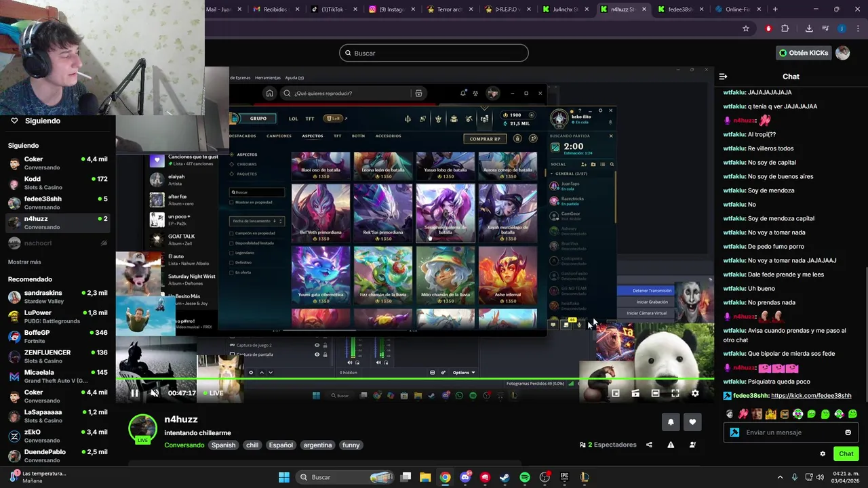This screenshot has width=868, height=488.
Task: Open DuendePablo recommended channel
Action: pos(58,455)
